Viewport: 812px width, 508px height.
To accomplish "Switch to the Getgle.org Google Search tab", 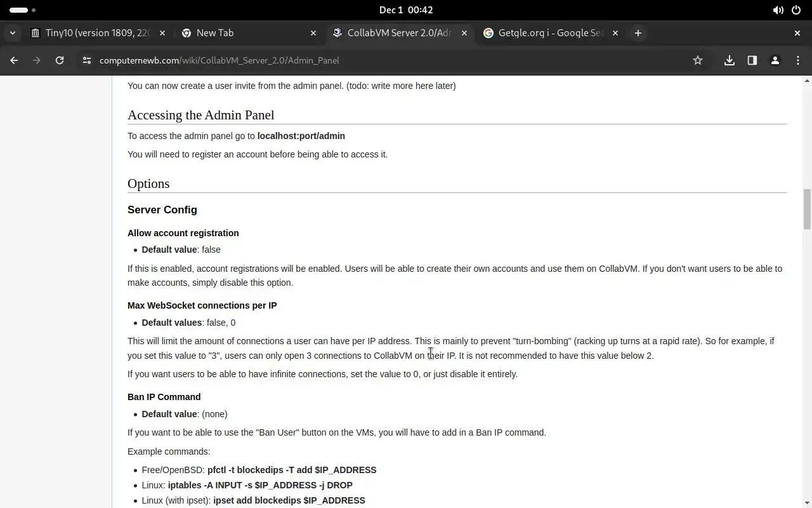I will pos(549,33).
